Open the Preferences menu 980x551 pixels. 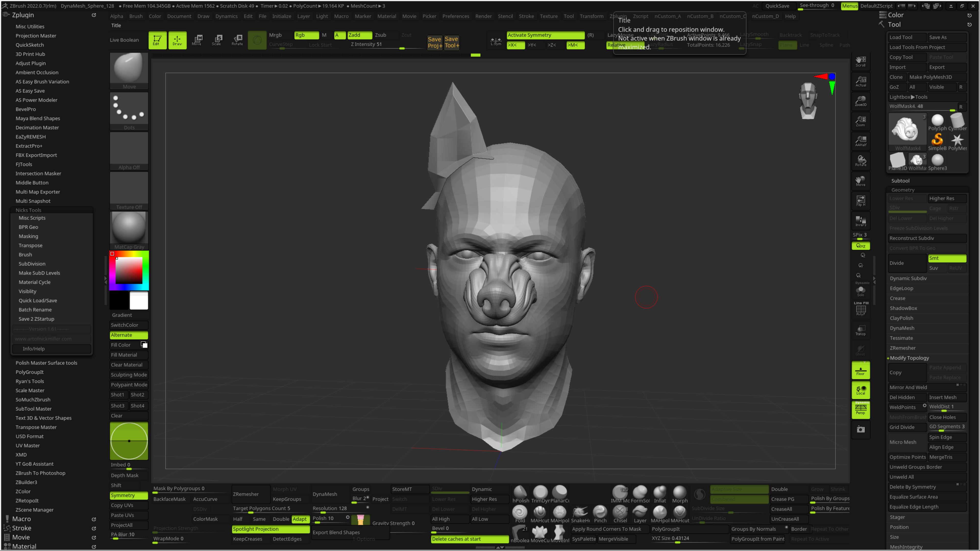455,16
